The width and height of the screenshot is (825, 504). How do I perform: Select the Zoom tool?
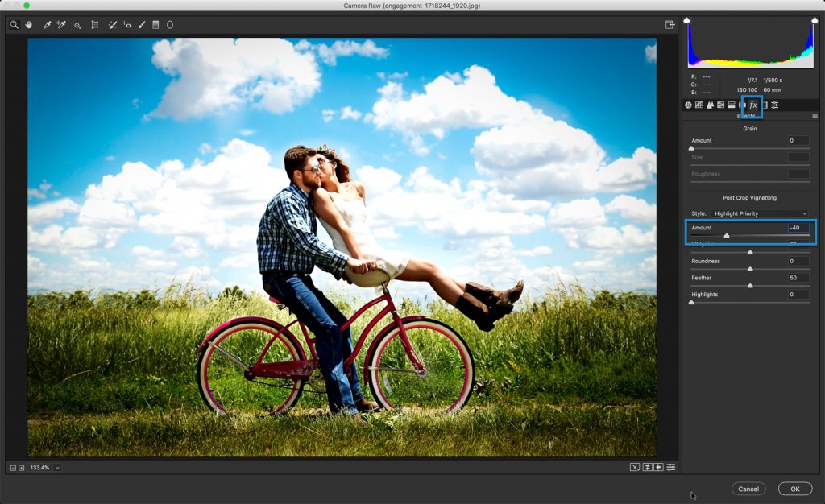[x=14, y=25]
